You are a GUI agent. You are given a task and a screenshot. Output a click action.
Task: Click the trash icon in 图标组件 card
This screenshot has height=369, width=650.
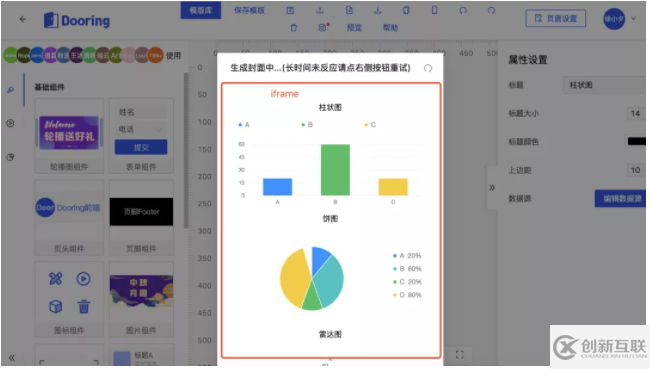[x=83, y=307]
